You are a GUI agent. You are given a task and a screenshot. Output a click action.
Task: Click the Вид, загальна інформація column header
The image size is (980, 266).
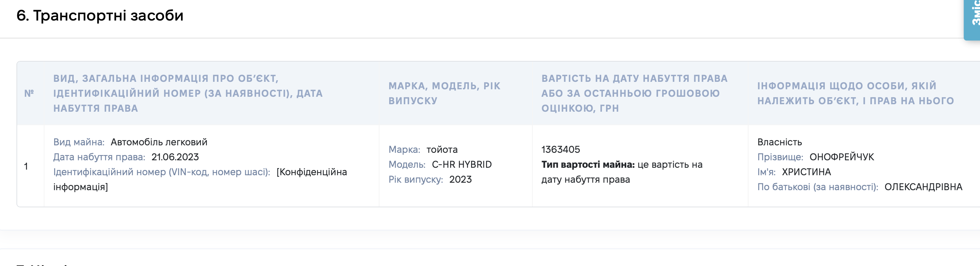[188, 93]
